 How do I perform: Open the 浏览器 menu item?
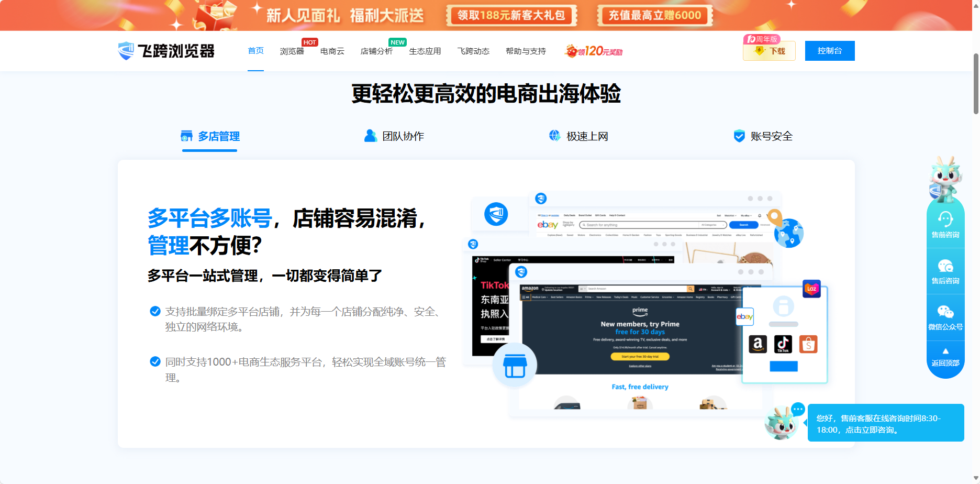[x=292, y=51]
